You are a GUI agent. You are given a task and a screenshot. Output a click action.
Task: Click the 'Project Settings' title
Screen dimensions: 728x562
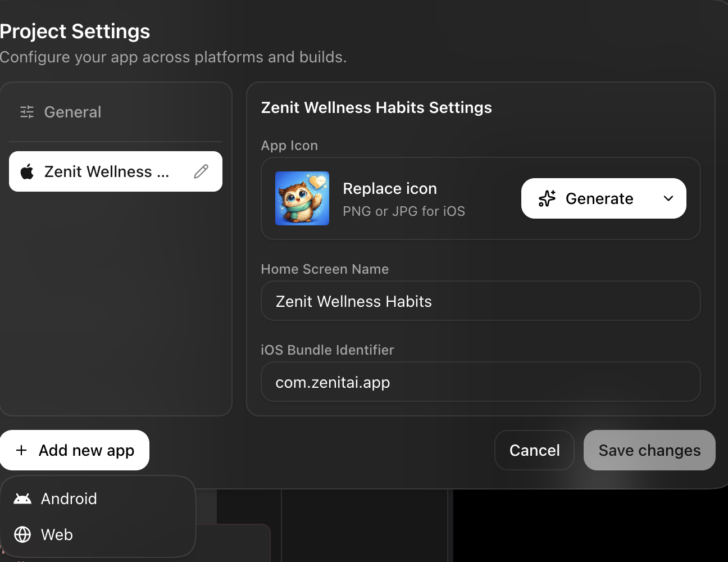[75, 31]
